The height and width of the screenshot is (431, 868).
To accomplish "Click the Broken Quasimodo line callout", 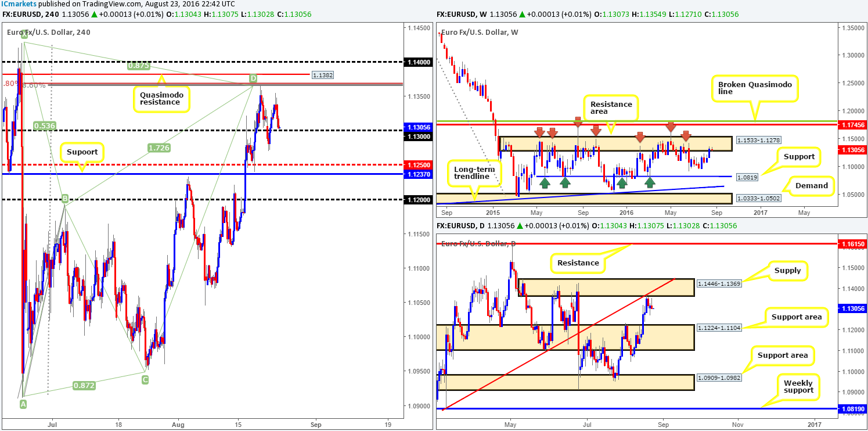I will [x=754, y=88].
